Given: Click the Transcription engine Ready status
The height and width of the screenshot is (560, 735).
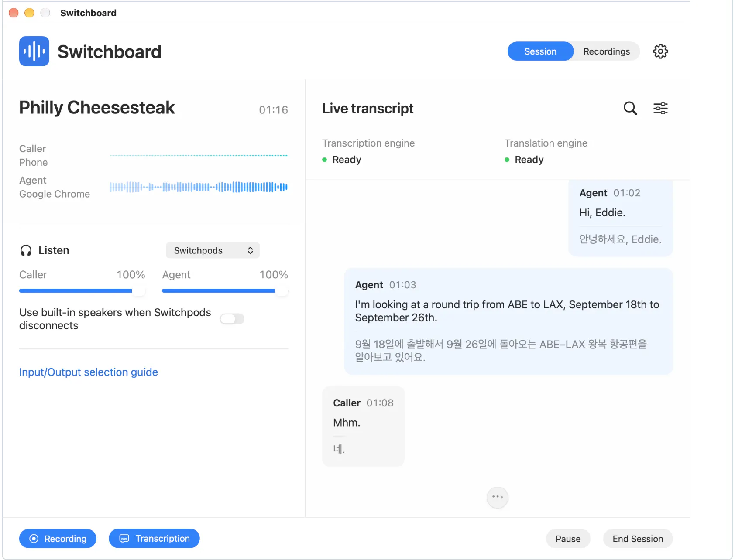Looking at the screenshot, I should (x=342, y=160).
